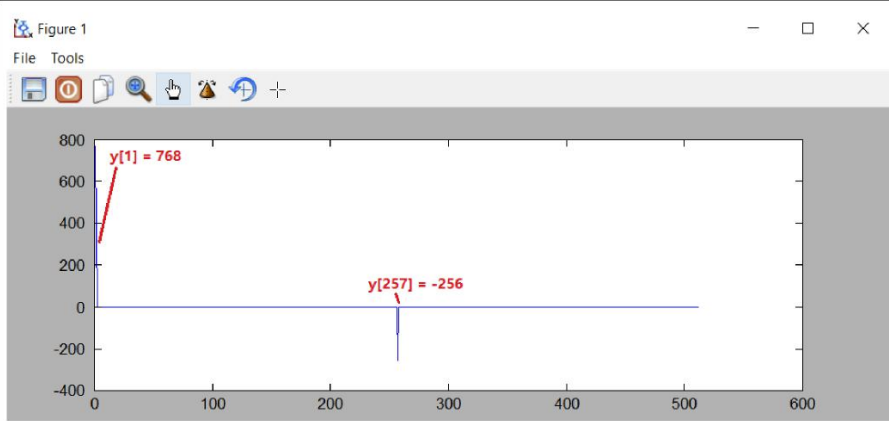Click the orange power button icon

[69, 90]
